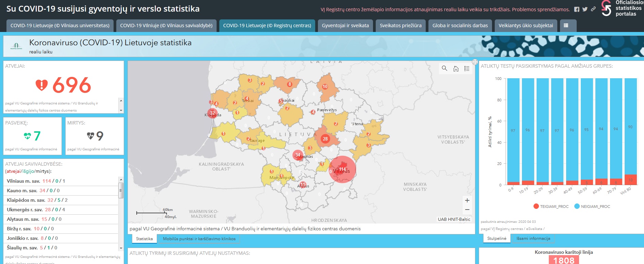Copy the page link icon
Viewport: 644px width, 264px height.
[x=593, y=9]
